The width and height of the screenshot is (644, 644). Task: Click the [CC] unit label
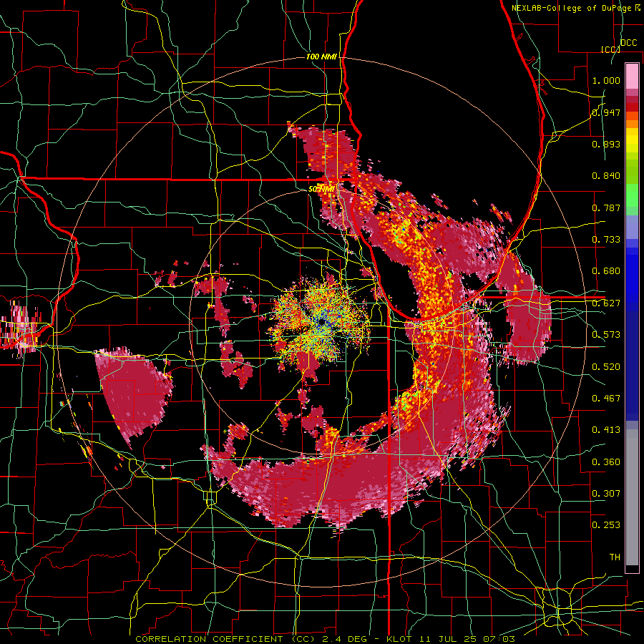click(610, 49)
